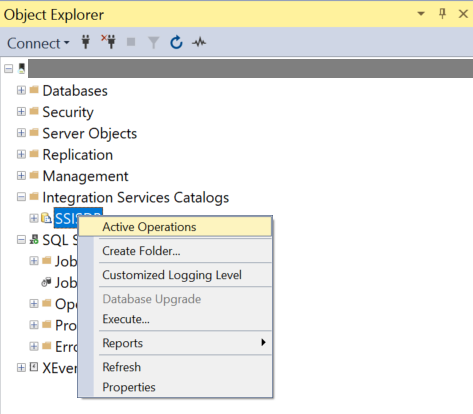This screenshot has height=414, width=473.
Task: Click the Stop square icon
Action: coord(131,42)
